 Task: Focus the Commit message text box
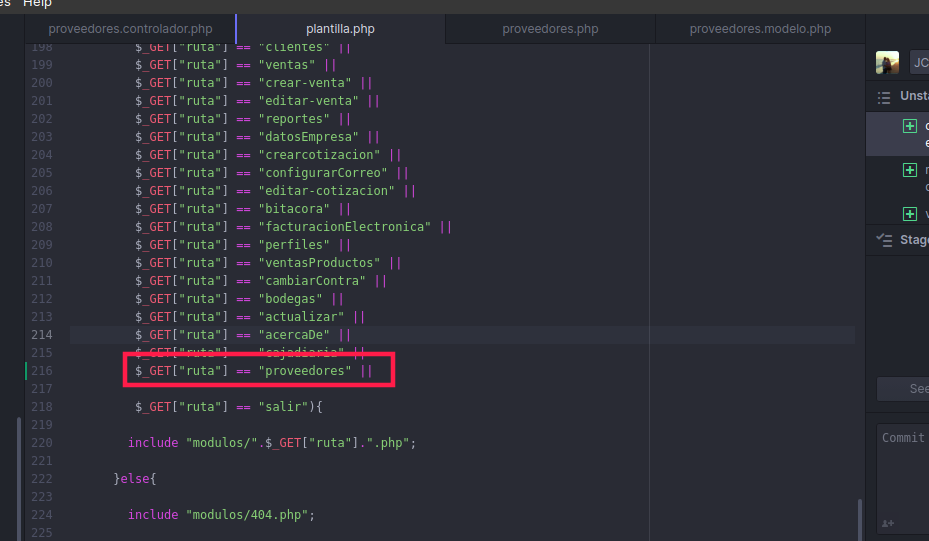(x=905, y=470)
